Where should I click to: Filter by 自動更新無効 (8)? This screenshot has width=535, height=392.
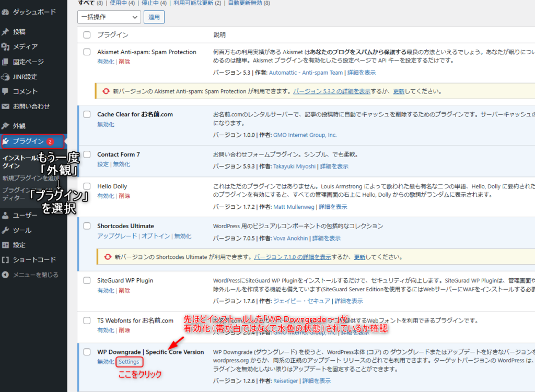point(249,3)
